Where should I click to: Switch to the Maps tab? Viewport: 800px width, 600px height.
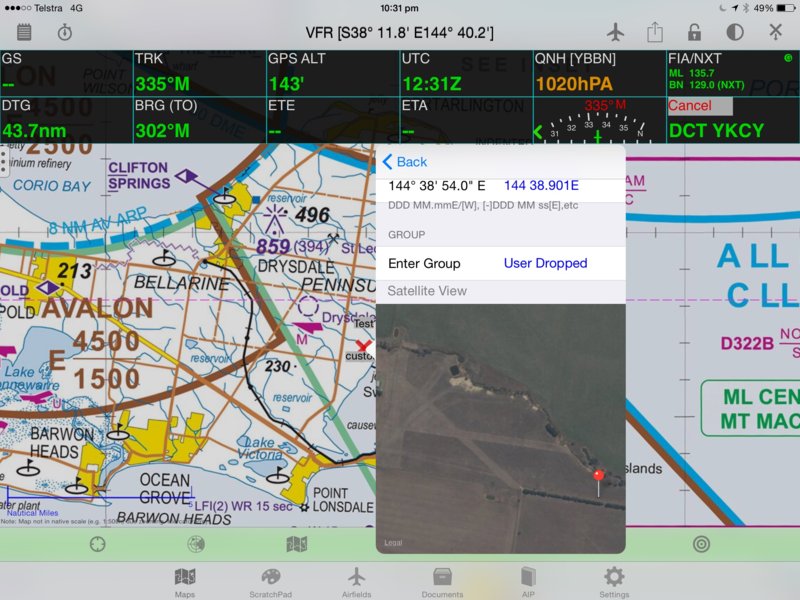tap(185, 583)
